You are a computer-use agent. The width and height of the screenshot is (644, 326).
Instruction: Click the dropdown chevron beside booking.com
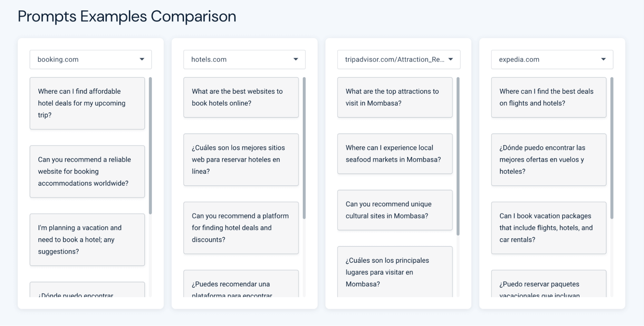click(142, 59)
